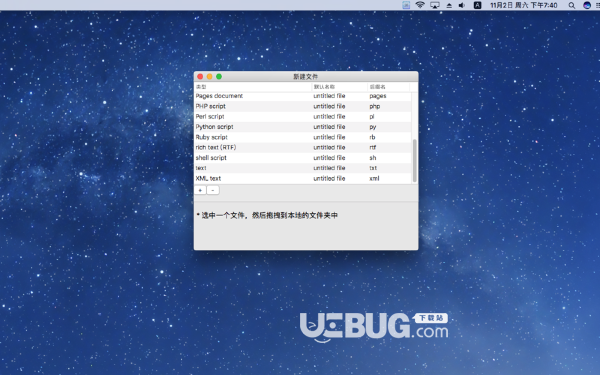Screen dimensions: 600x375
Task: Open Spotlight search magnifier
Action: (x=571, y=5)
